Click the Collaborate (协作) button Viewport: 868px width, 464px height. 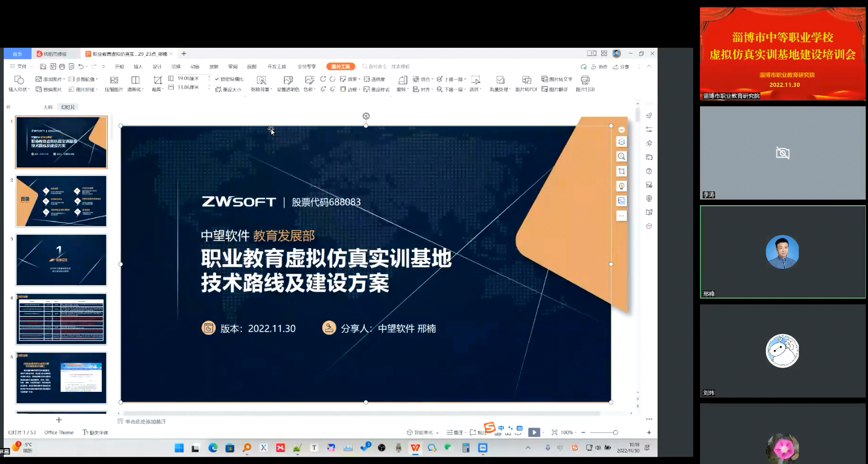[599, 67]
